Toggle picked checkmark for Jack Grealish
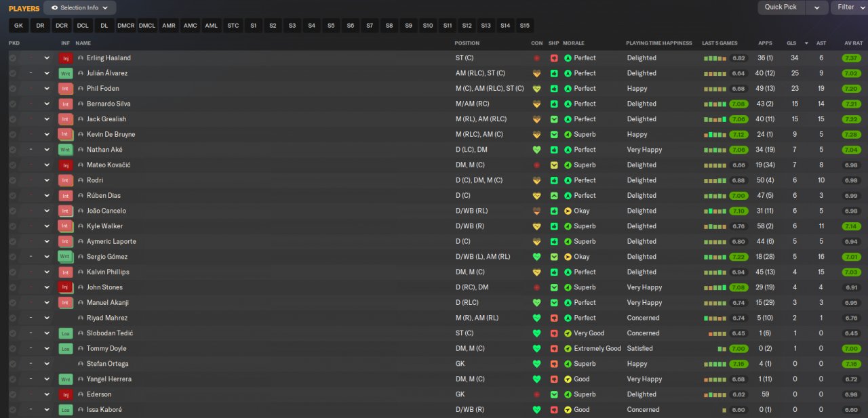The image size is (868, 418). (13, 119)
